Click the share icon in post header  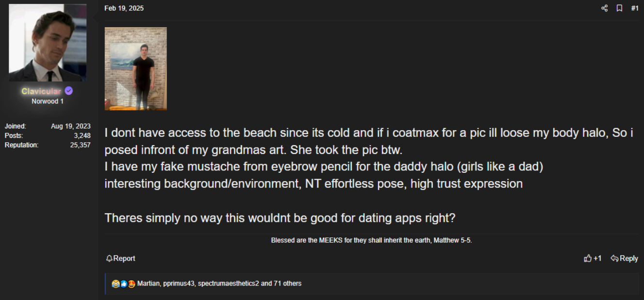pos(604,8)
